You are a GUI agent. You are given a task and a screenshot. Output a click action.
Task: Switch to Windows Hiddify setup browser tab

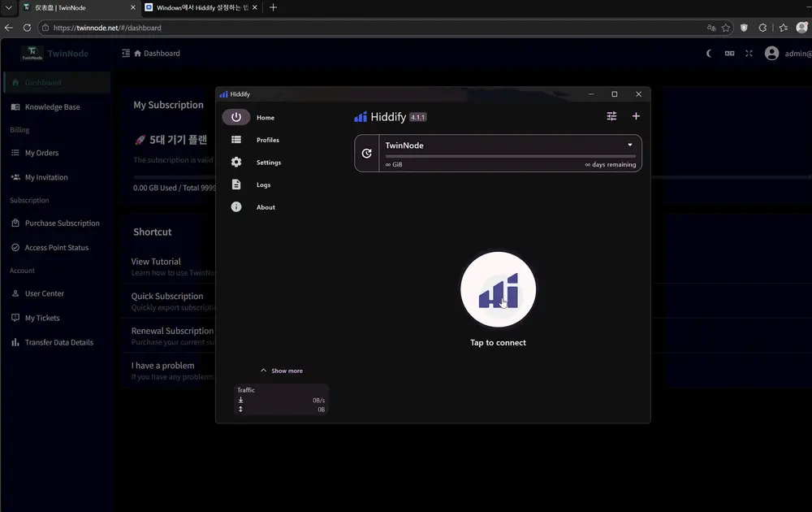pyautogui.click(x=202, y=8)
